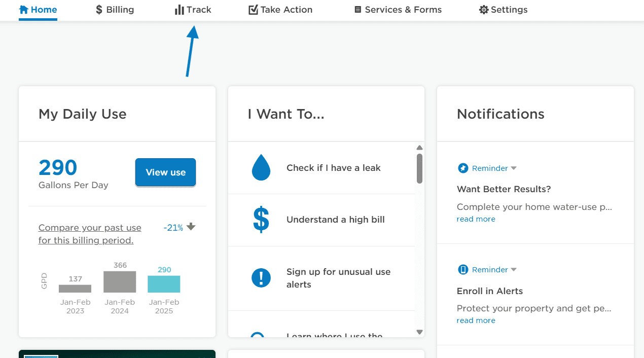Click the I Want To scrollbar thumb
The height and width of the screenshot is (358, 644).
pos(419,168)
